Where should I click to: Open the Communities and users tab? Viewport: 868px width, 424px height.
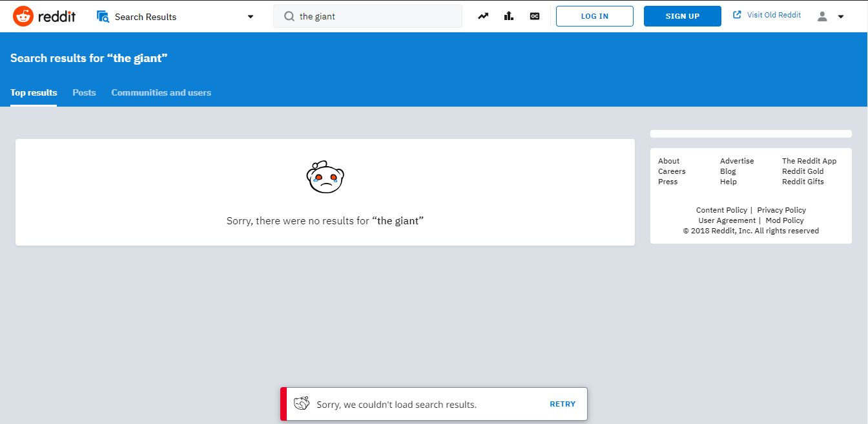point(161,92)
